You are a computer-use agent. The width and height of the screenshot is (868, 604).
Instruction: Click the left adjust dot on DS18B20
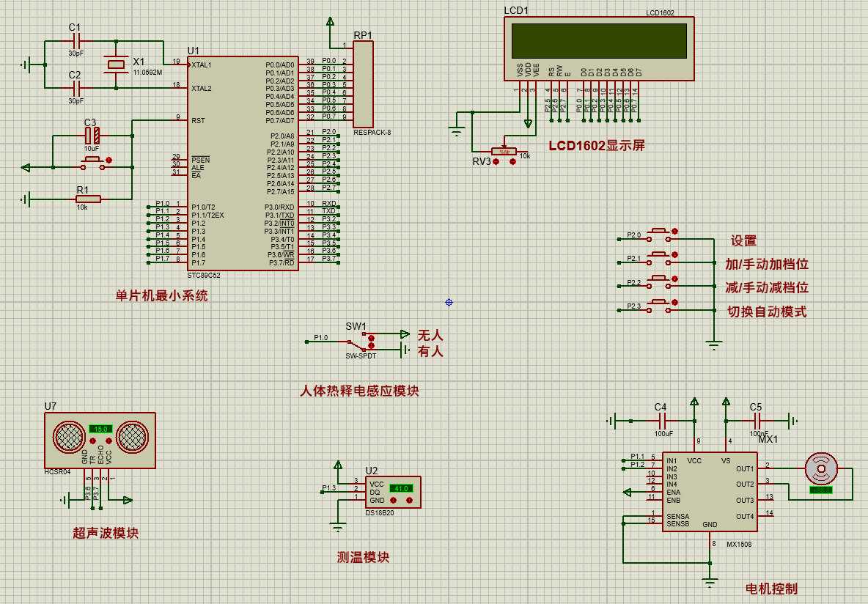(394, 500)
